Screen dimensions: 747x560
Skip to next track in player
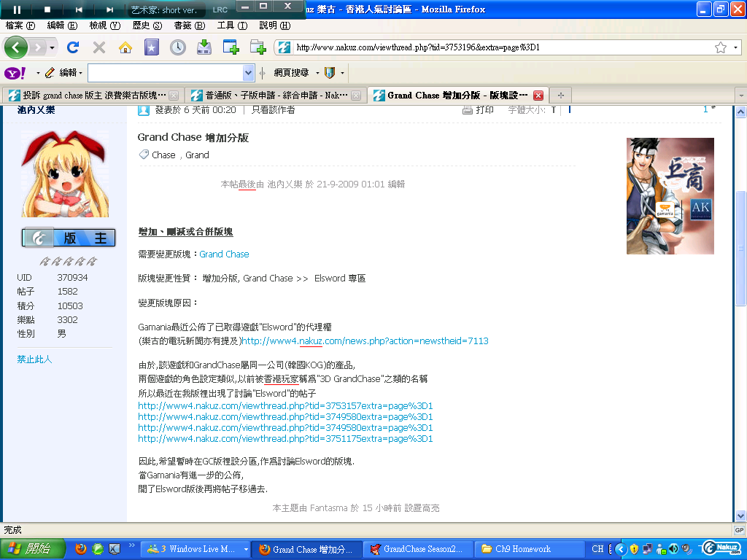(x=109, y=9)
